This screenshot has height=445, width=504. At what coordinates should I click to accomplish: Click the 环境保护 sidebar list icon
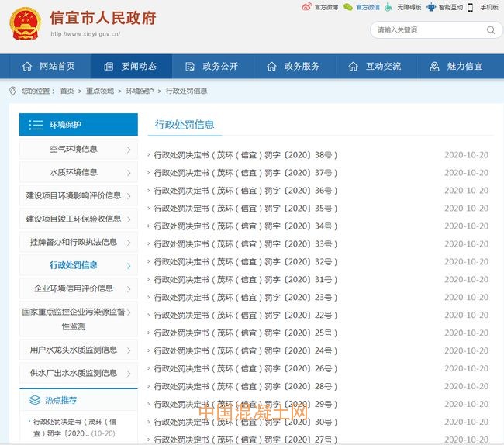click(x=36, y=125)
